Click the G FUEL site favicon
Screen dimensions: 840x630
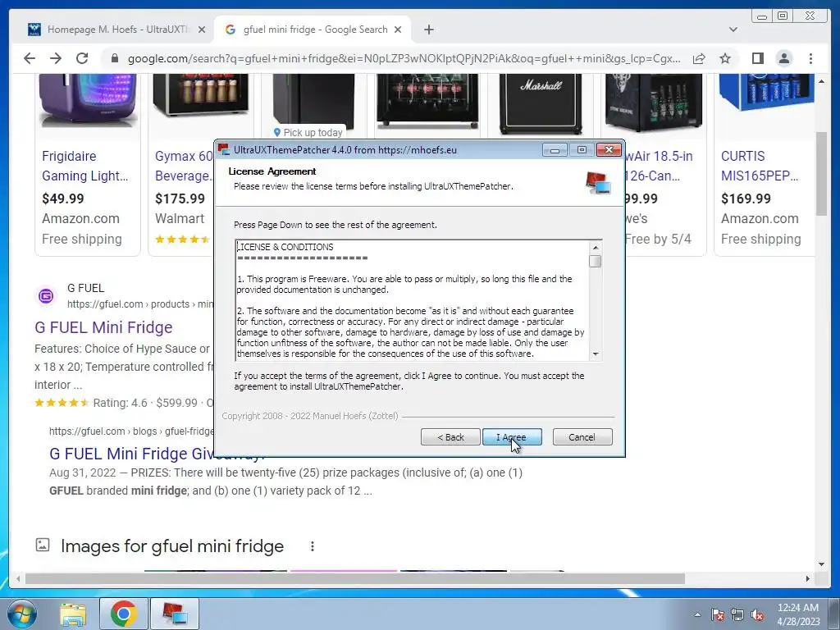coord(46,295)
